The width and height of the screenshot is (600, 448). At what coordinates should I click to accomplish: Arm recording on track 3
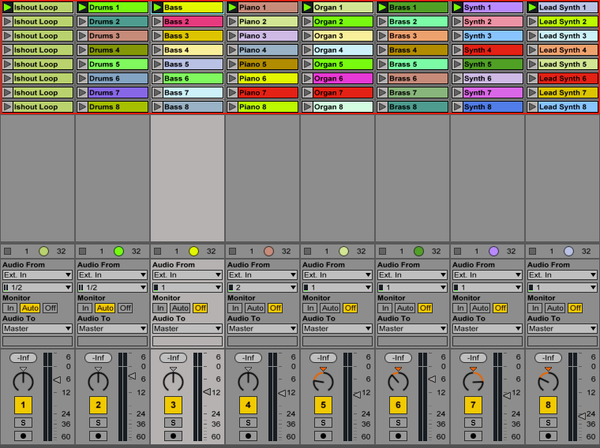pyautogui.click(x=173, y=437)
